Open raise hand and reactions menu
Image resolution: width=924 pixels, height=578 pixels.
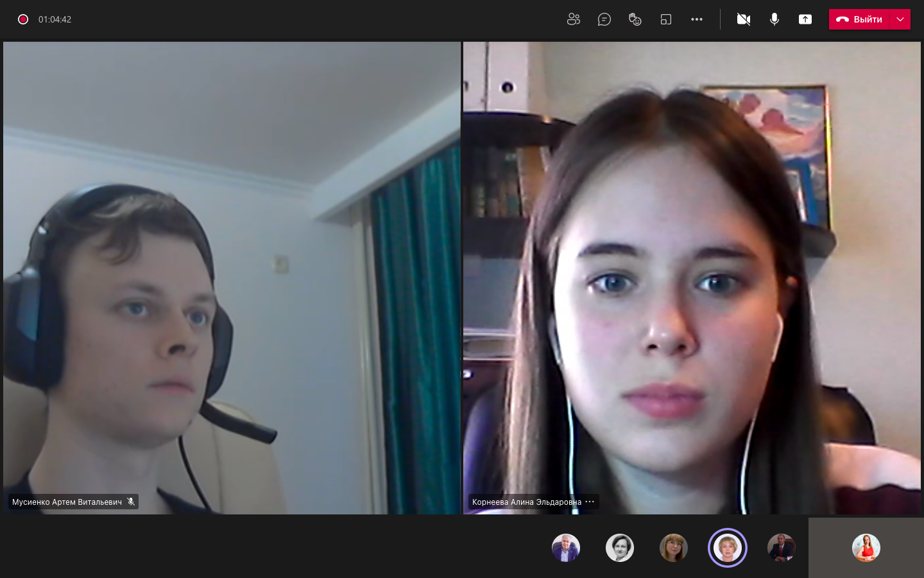(635, 19)
